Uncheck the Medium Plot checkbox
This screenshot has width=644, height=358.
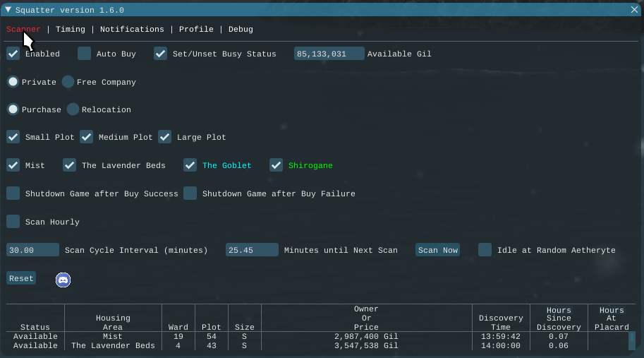coord(87,137)
